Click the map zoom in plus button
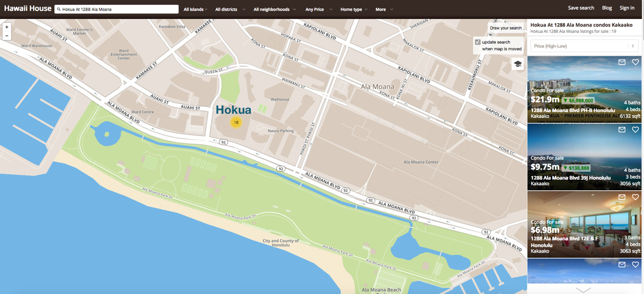The height and width of the screenshot is (294, 644). point(7,27)
